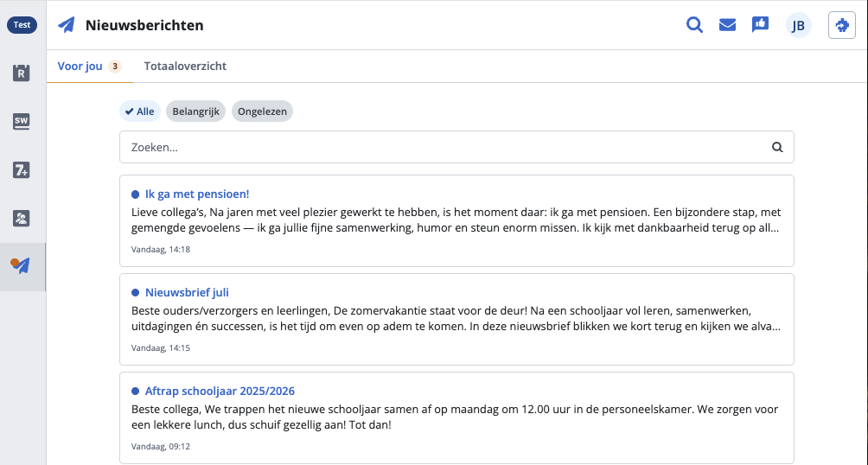Viewport: 868px width, 465px height.
Task: Open the Nieuwsbrief juli message
Action: pos(456,320)
